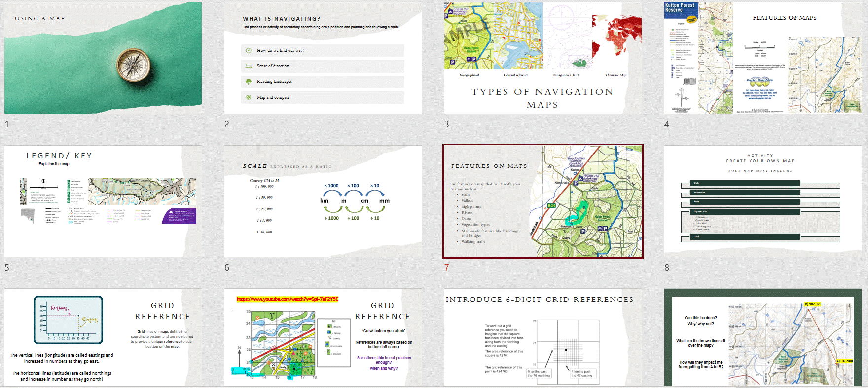Open the What is Navigating slide
Image resolution: width=868 pixels, height=388 pixels.
tap(323, 58)
